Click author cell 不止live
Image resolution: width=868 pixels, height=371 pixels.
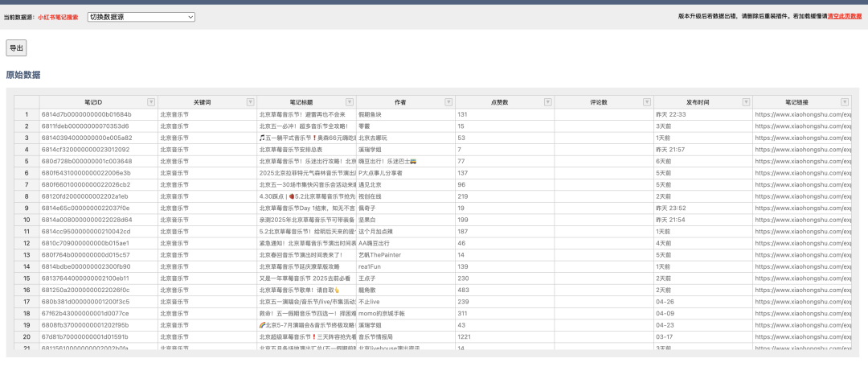click(406, 302)
